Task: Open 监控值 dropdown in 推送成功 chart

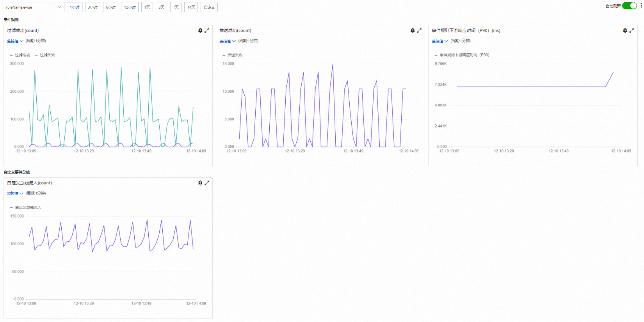Action: point(228,41)
